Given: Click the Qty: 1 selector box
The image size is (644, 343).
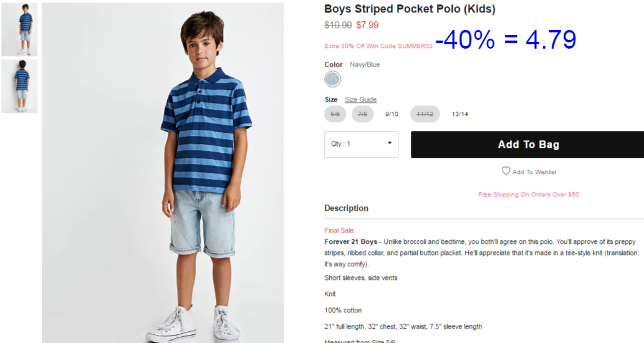Looking at the screenshot, I should click(362, 144).
